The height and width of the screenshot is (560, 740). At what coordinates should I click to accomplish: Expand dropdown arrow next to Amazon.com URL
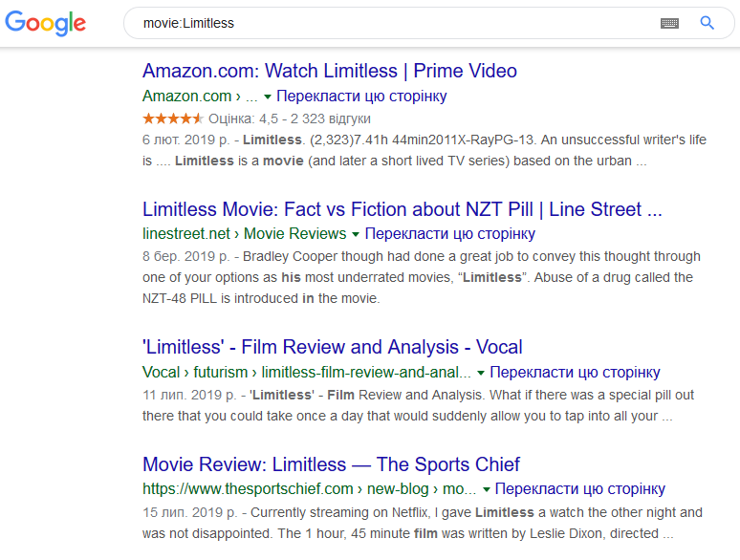[268, 97]
